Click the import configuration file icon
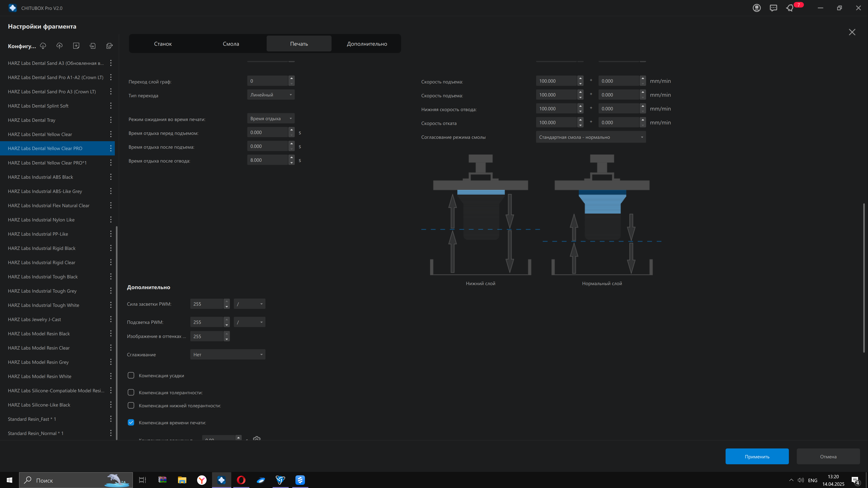868x488 pixels. coord(93,46)
